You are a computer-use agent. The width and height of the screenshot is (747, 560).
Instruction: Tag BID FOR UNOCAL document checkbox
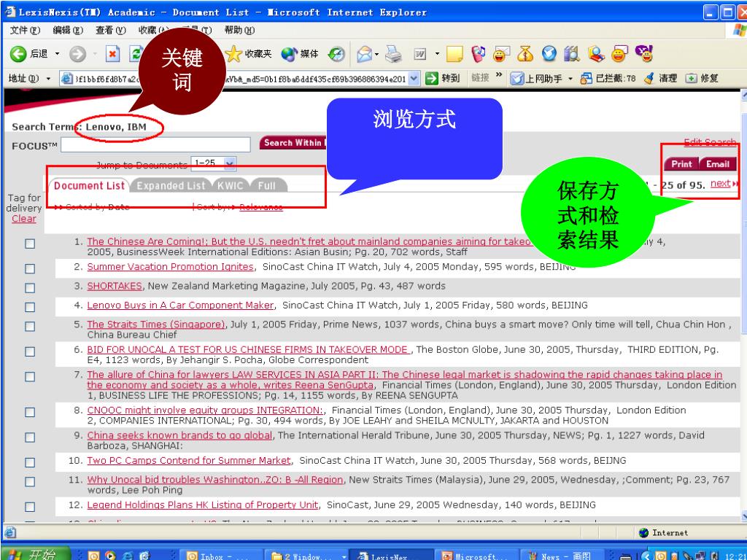pos(30,351)
